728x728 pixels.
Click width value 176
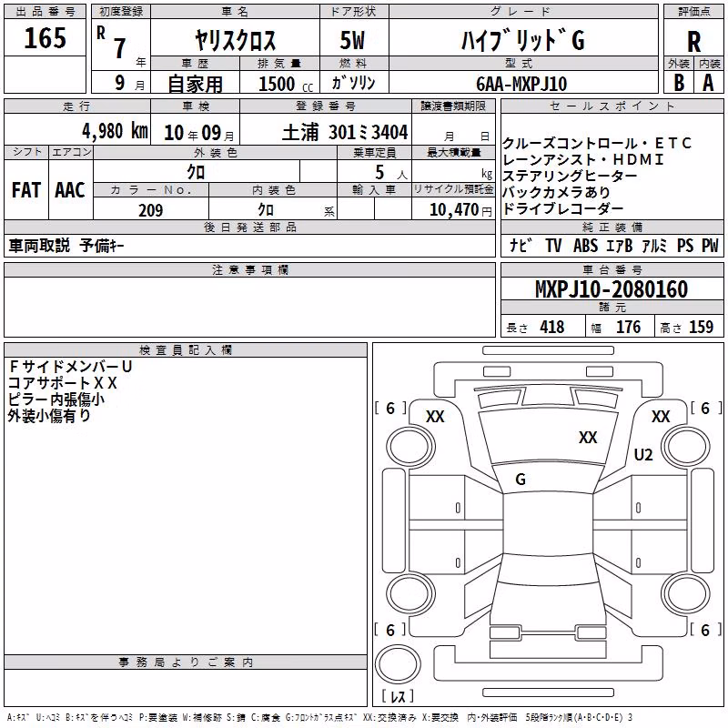(x=628, y=328)
